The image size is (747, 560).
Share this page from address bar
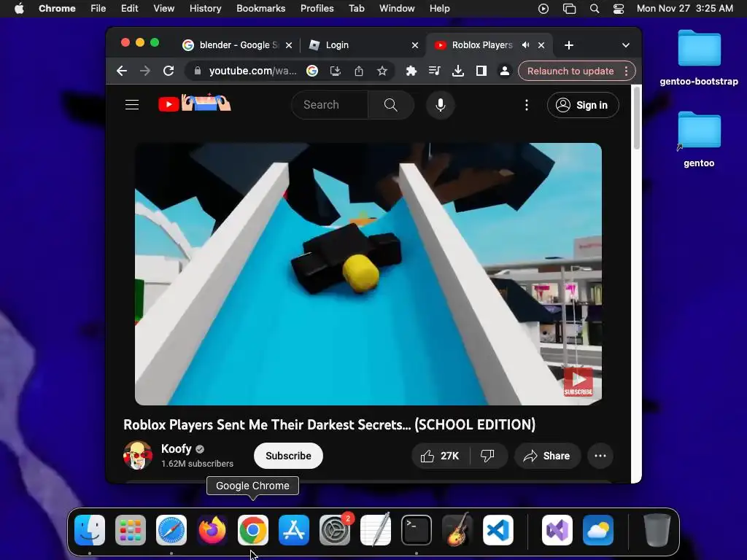click(359, 71)
